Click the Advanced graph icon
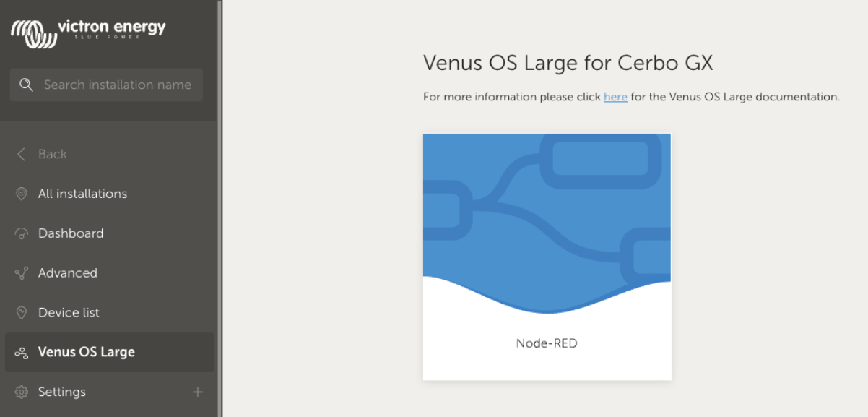The width and height of the screenshot is (868, 417). tap(22, 273)
